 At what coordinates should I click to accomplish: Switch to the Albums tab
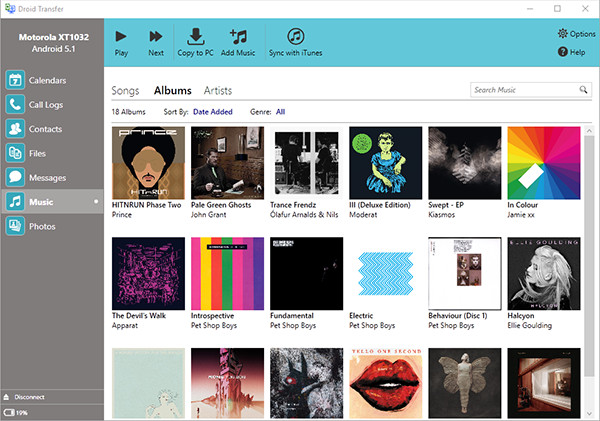coord(173,90)
